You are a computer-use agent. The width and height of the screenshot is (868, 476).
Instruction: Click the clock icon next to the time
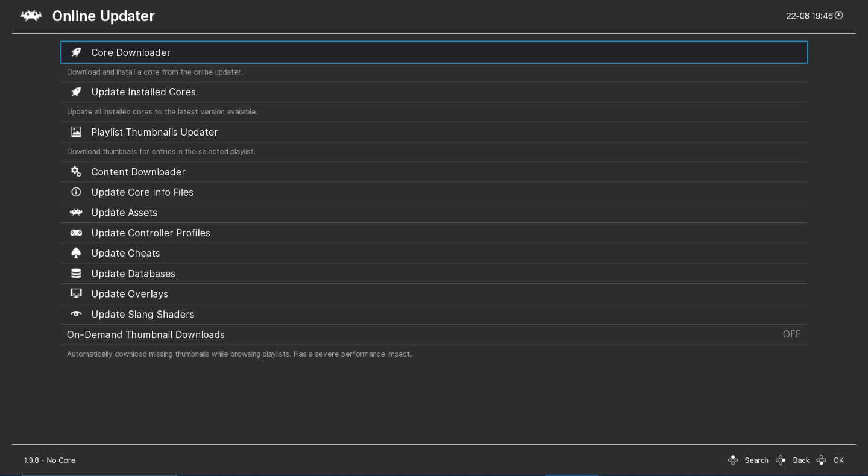(838, 16)
